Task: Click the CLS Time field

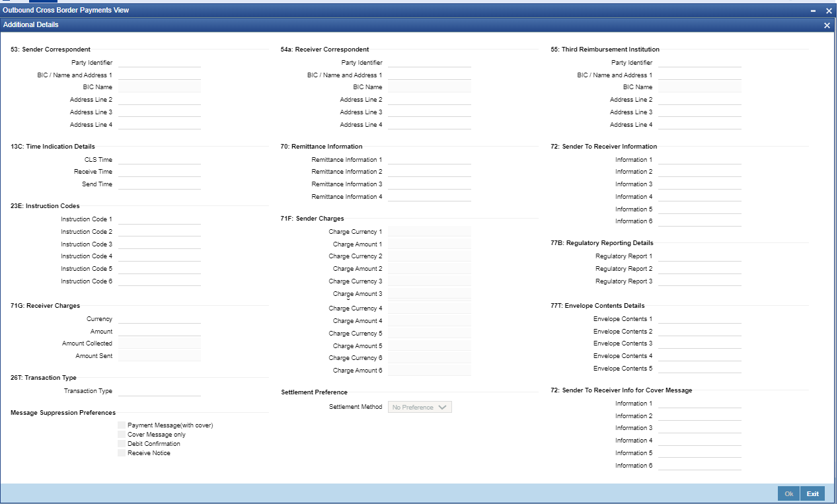Action: pos(159,159)
